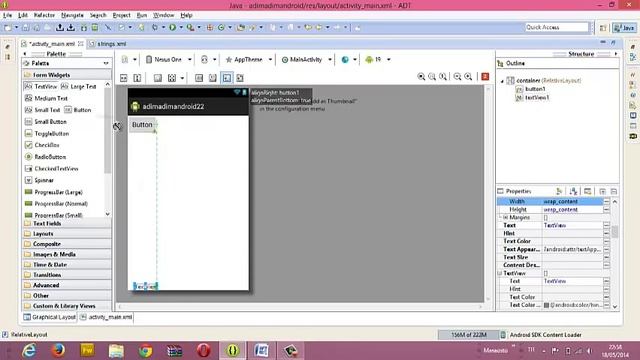This screenshot has width=640, height=360.
Task: Open Internet Explorer from the taskbar
Action: (29, 351)
